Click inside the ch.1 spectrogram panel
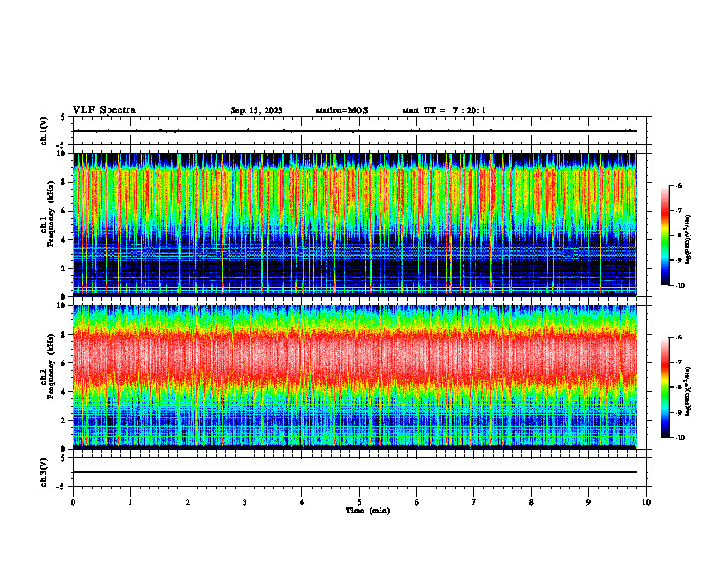The height and width of the screenshot is (563, 728). [x=355, y=224]
